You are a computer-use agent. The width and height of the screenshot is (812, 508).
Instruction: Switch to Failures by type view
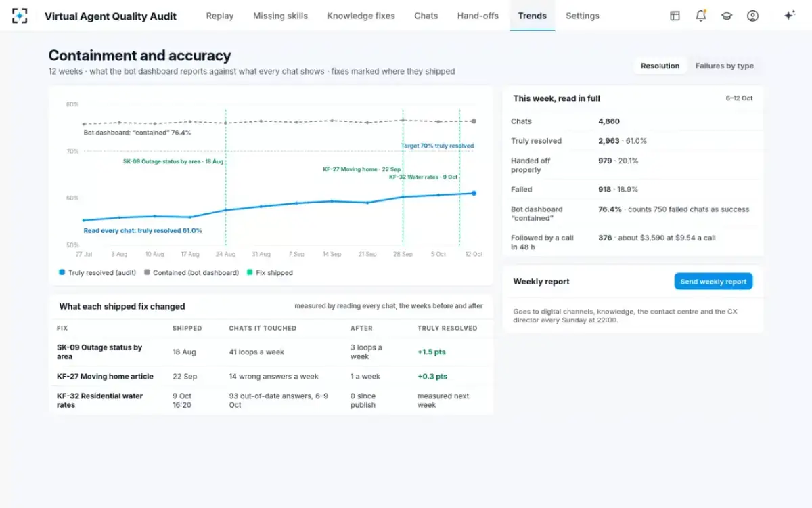[724, 66]
